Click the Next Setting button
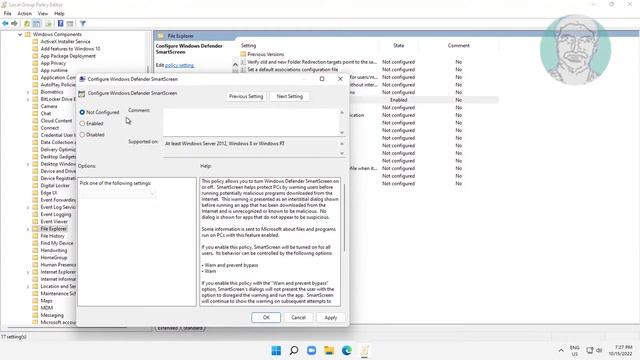 [x=289, y=96]
